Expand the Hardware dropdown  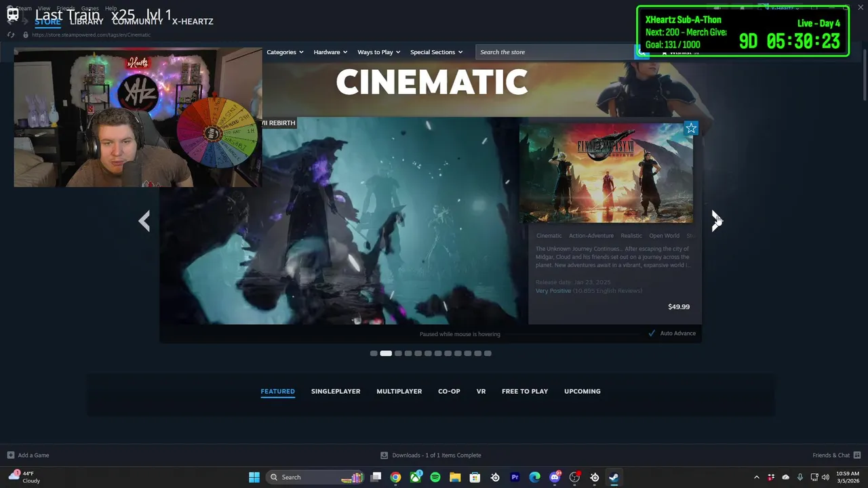(330, 52)
